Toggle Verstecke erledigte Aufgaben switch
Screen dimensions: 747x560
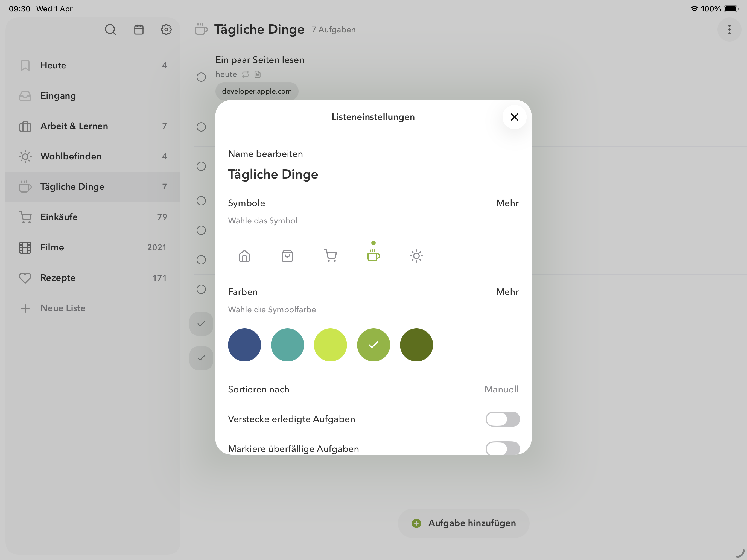click(x=502, y=419)
